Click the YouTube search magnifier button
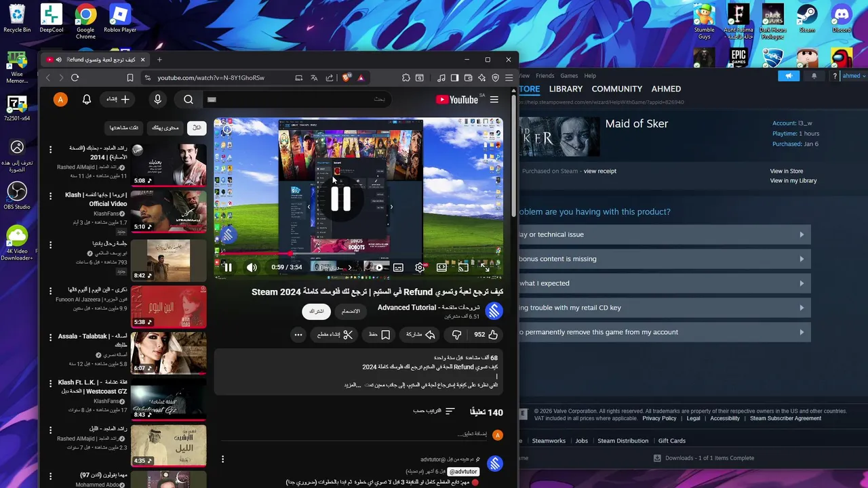This screenshot has height=488, width=868. click(x=189, y=100)
